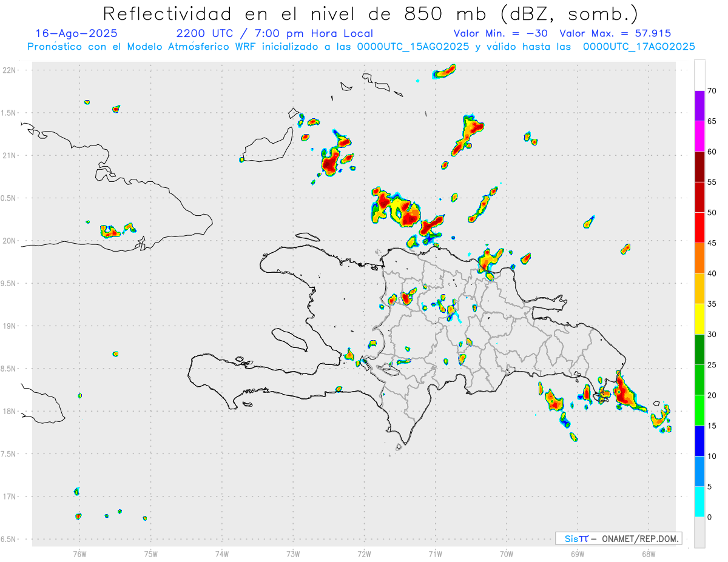Click the colorbar label "10"

[x=712, y=457]
